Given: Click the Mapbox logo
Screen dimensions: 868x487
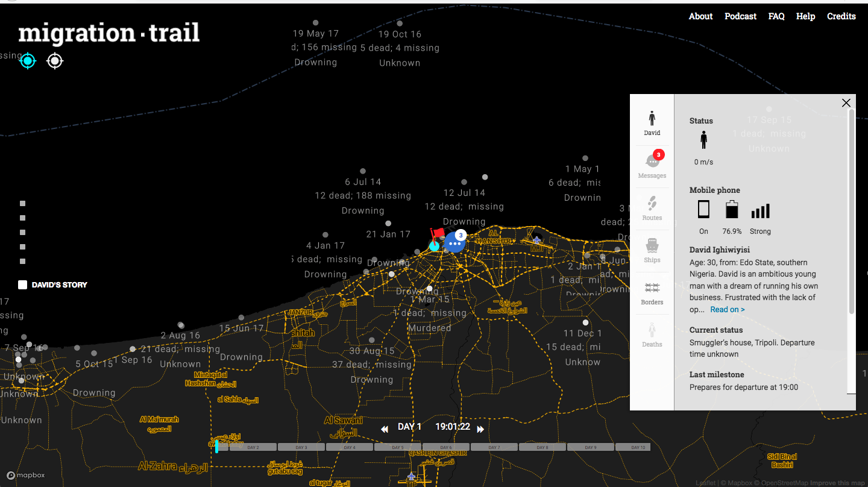Looking at the screenshot, I should [x=26, y=476].
